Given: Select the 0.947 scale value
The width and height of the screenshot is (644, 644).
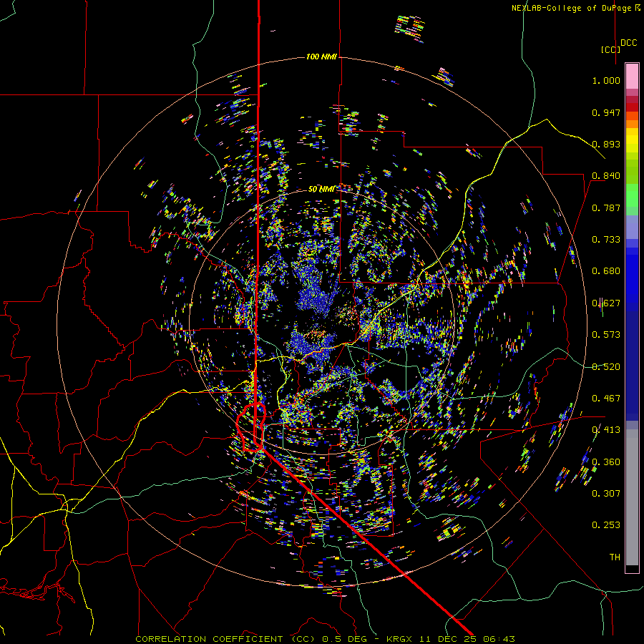Looking at the screenshot, I should [606, 112].
